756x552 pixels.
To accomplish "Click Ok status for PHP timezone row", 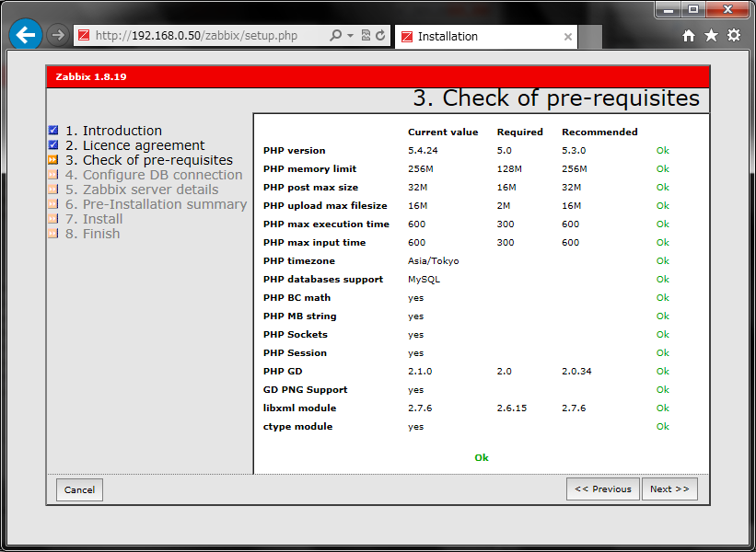I will tap(662, 260).
